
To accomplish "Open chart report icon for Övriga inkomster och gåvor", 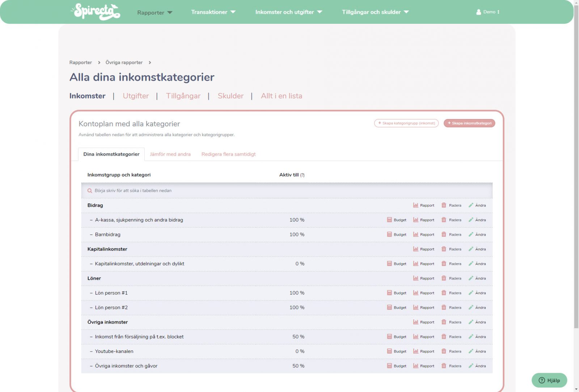I will click(416, 366).
